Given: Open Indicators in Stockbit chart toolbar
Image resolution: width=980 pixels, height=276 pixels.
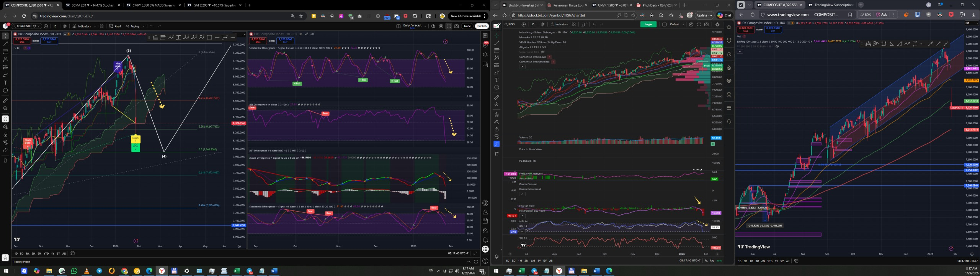Looking at the screenshot, I should [559, 24].
